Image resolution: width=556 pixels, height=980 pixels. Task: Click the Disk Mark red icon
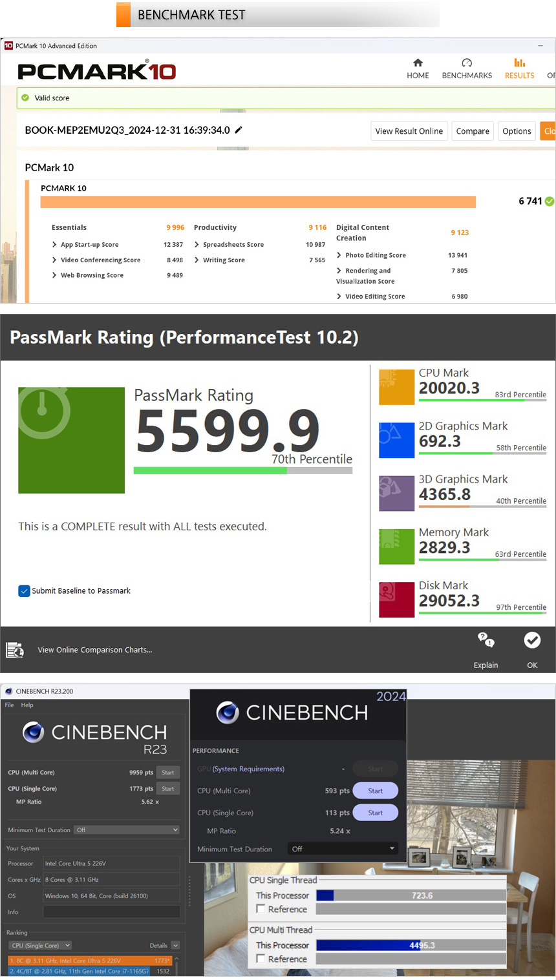coord(396,599)
